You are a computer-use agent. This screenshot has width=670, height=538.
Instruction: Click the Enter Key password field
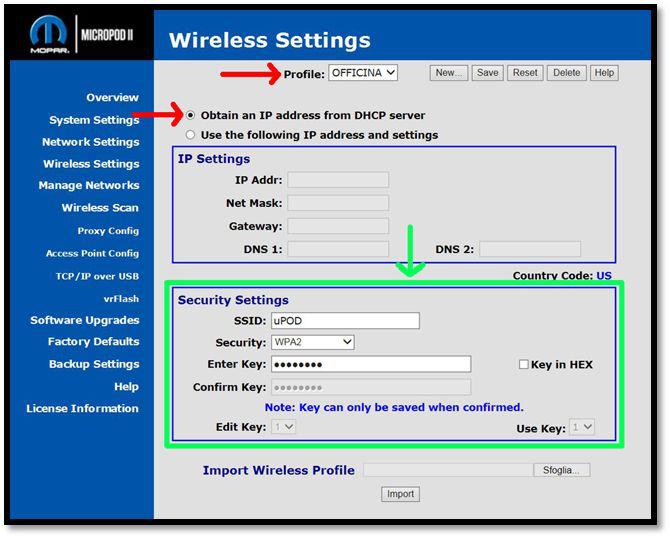tap(370, 365)
